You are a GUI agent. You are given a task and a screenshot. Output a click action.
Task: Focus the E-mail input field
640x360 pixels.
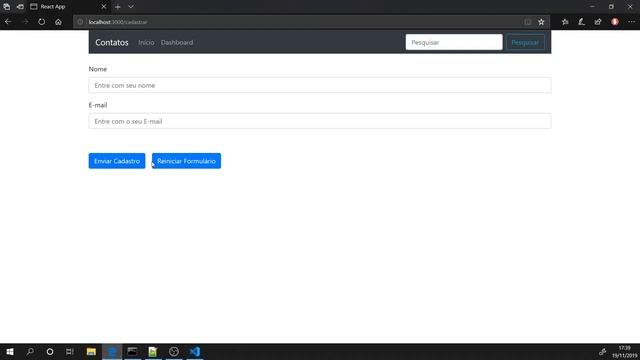click(x=320, y=121)
